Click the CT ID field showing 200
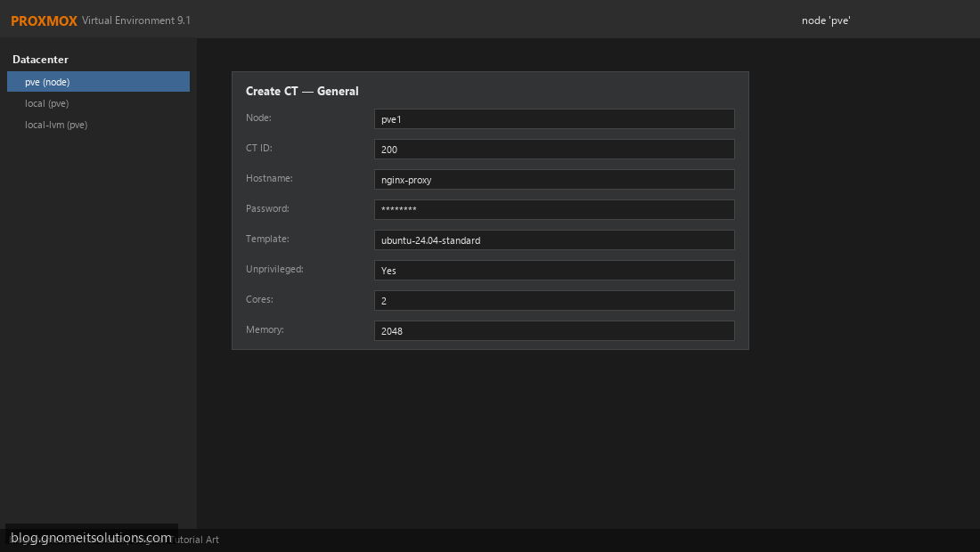Image resolution: width=980 pixels, height=552 pixels. [554, 150]
